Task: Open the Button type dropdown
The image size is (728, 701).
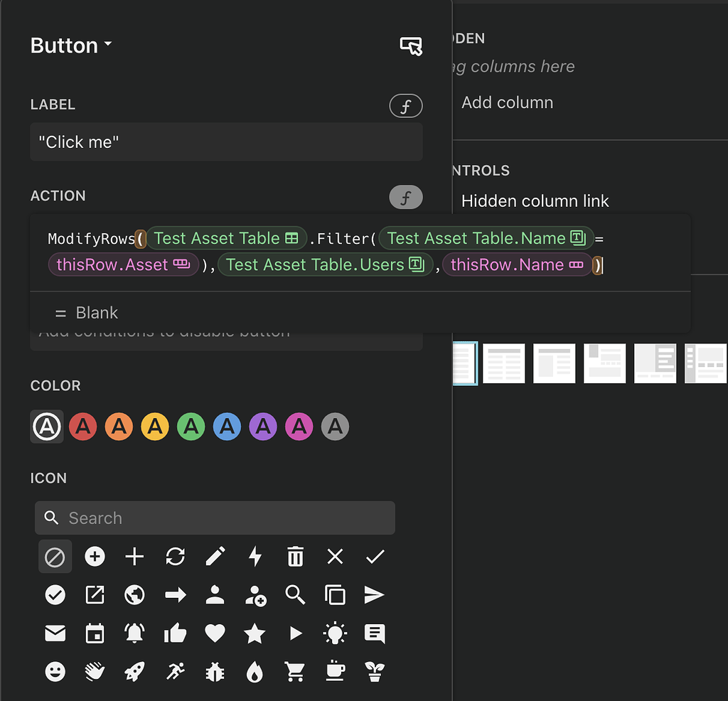Action: pos(71,46)
